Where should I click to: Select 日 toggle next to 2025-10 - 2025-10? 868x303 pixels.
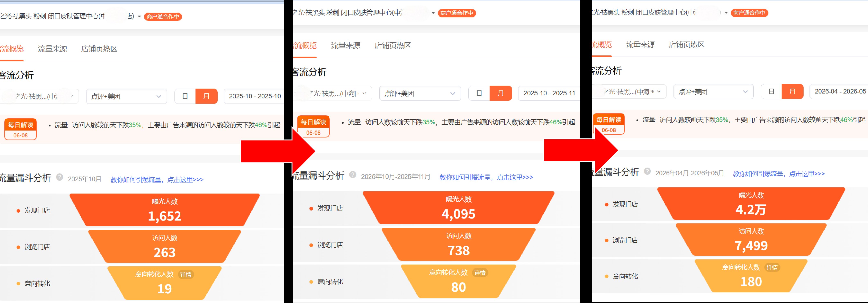click(185, 96)
